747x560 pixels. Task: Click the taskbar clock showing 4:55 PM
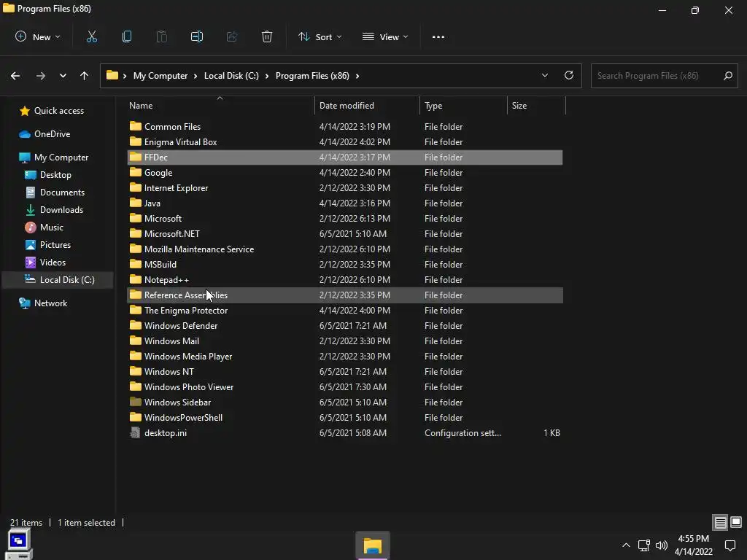point(693,545)
